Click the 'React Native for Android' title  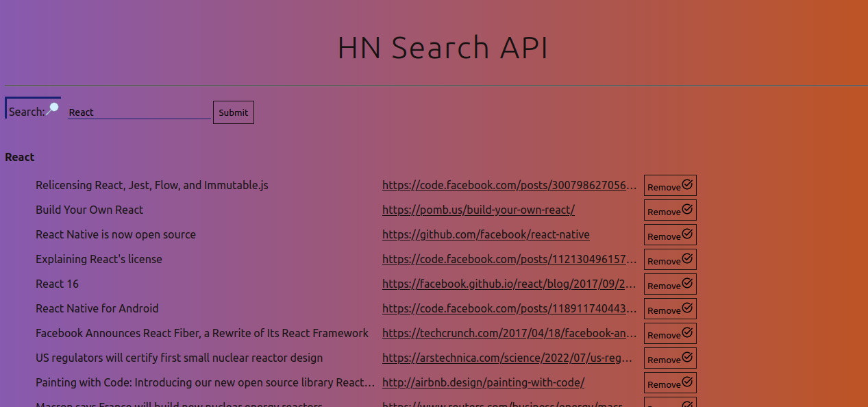(x=97, y=308)
